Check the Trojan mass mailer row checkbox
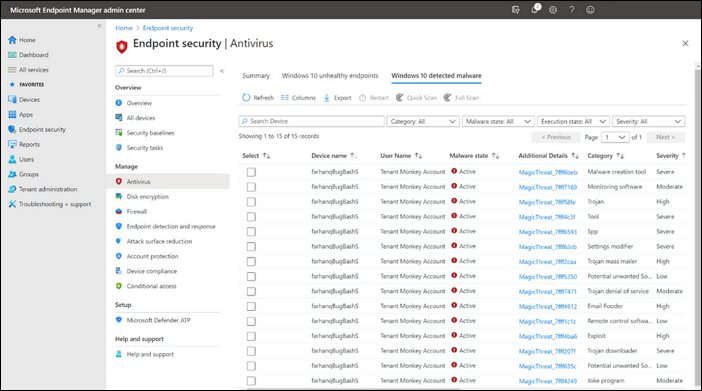The height and width of the screenshot is (391, 702). click(251, 262)
